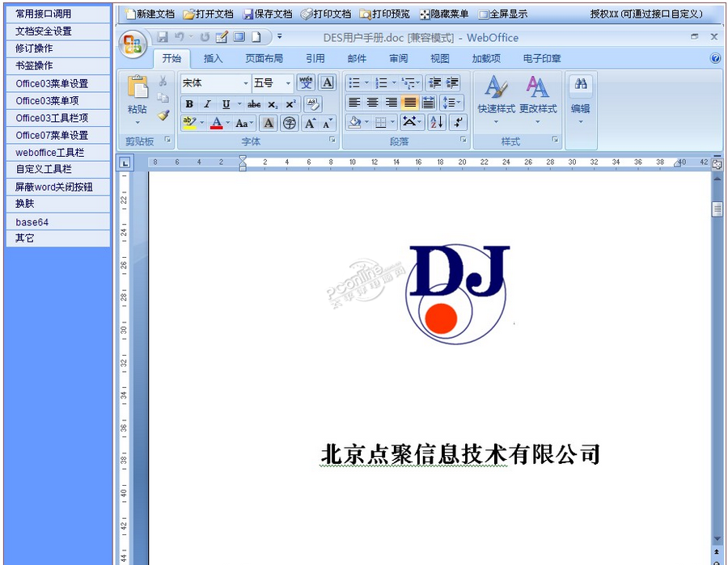
Task: Click the character shading A icon
Action: [269, 123]
